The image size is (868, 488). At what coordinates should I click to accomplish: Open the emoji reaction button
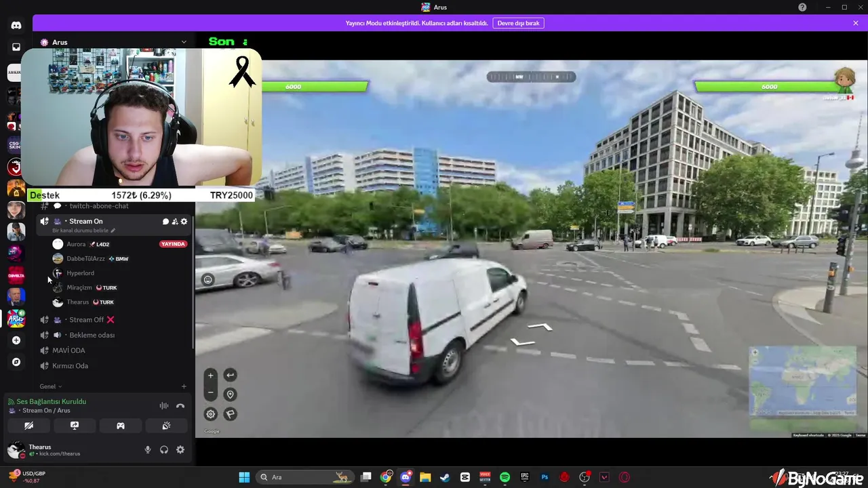tap(208, 279)
